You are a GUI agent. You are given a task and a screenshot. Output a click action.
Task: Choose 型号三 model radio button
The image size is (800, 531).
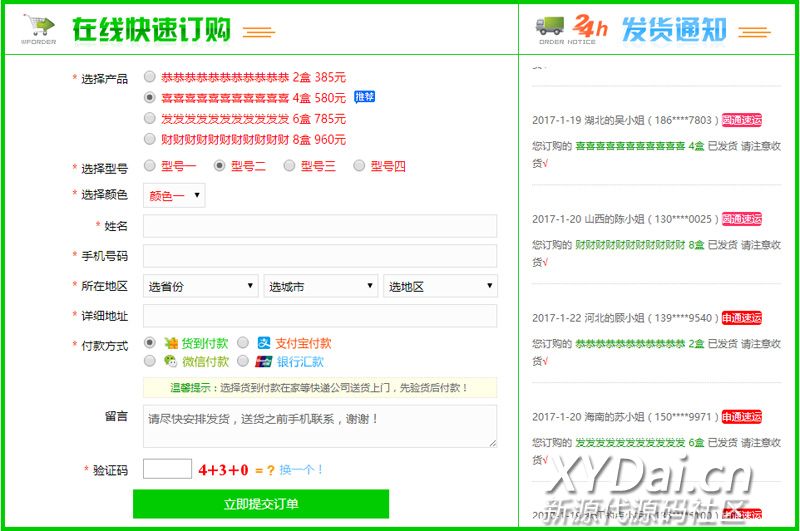click(x=289, y=165)
